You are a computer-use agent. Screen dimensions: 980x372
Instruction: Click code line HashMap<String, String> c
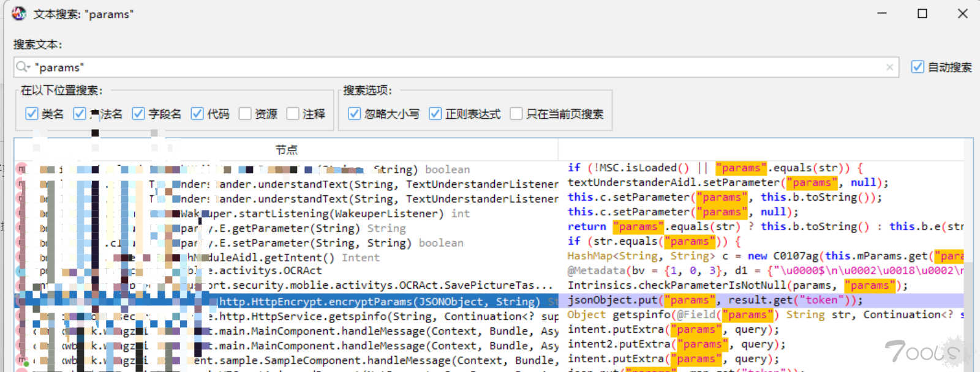tap(765, 256)
